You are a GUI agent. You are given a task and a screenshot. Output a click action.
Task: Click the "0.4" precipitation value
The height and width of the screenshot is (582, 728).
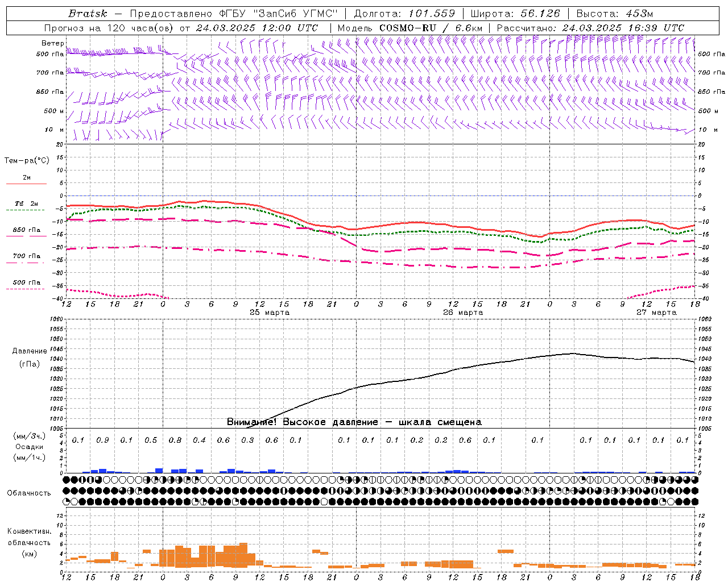(199, 440)
